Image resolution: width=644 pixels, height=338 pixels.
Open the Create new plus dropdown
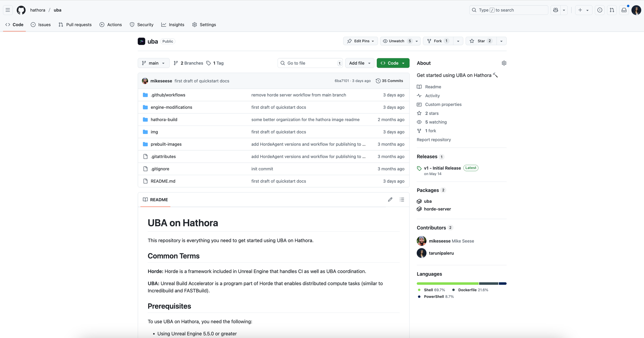click(583, 10)
